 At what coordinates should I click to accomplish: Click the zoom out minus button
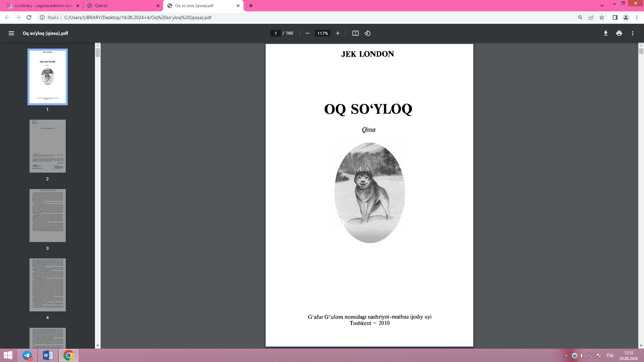[307, 33]
